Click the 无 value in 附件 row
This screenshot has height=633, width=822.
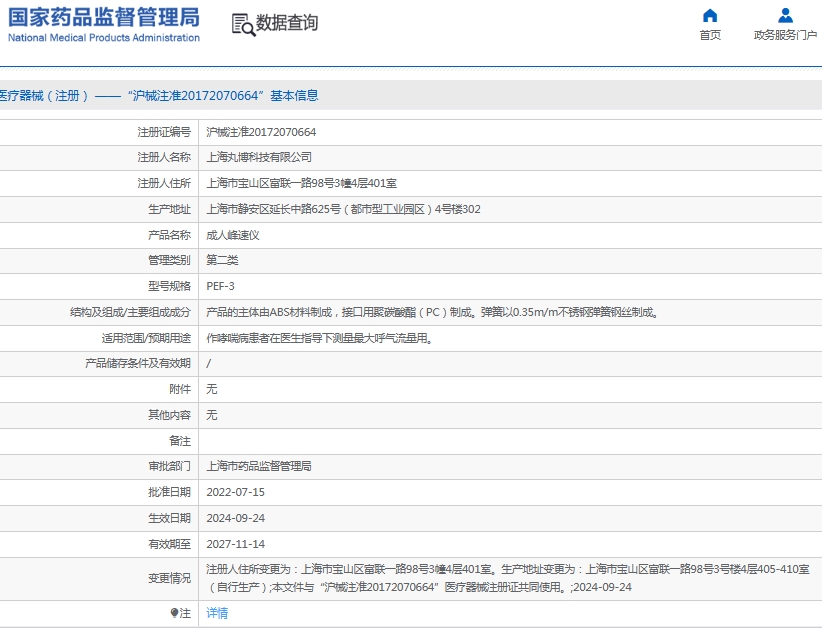coord(211,389)
